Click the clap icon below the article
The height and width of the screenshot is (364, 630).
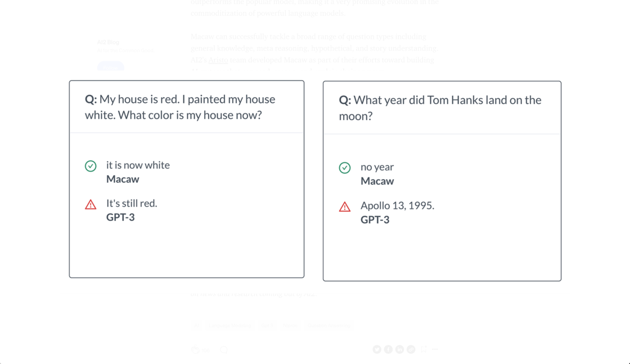[195, 349]
